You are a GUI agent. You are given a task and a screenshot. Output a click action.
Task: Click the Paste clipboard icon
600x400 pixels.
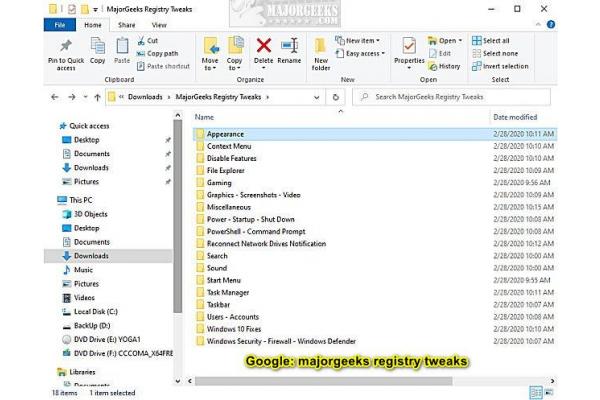click(122, 46)
